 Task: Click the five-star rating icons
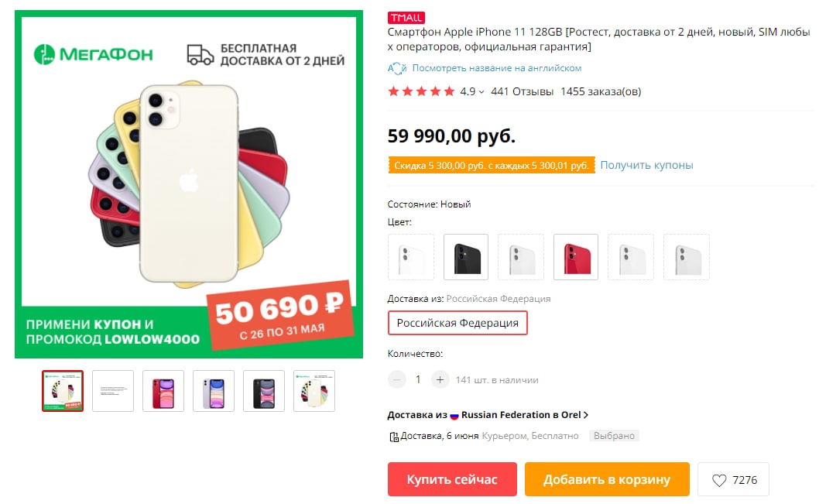click(421, 91)
